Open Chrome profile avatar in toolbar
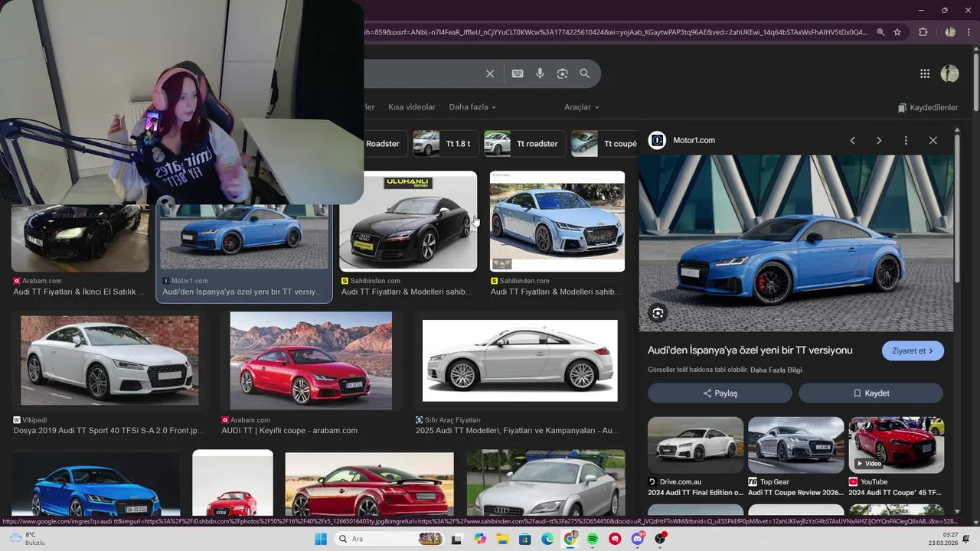The height and width of the screenshot is (551, 980). pos(950,32)
